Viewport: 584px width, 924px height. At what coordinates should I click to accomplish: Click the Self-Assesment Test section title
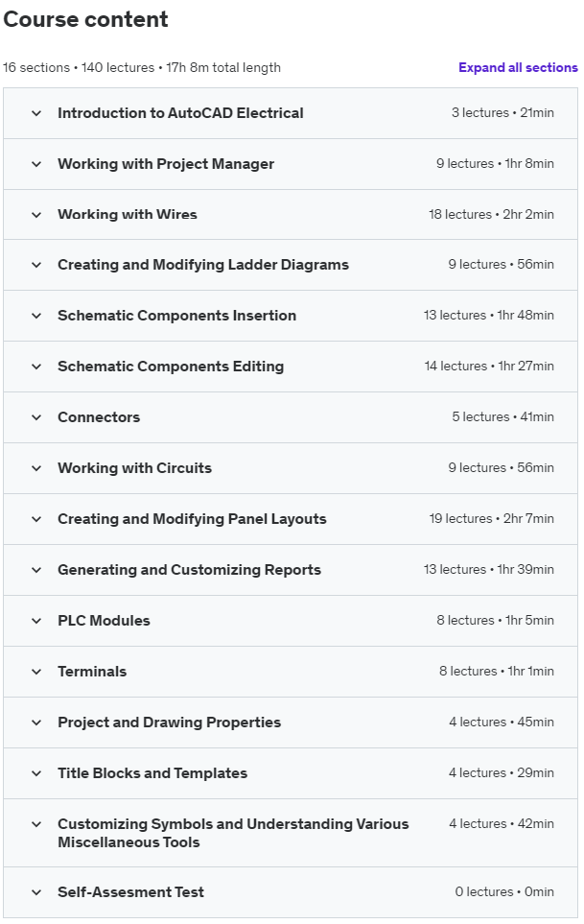pos(130,892)
